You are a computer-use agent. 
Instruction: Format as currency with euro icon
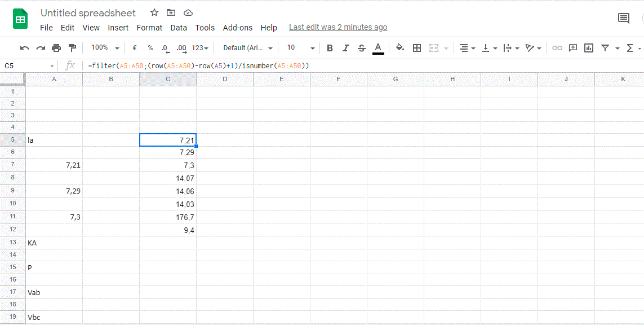(x=135, y=48)
